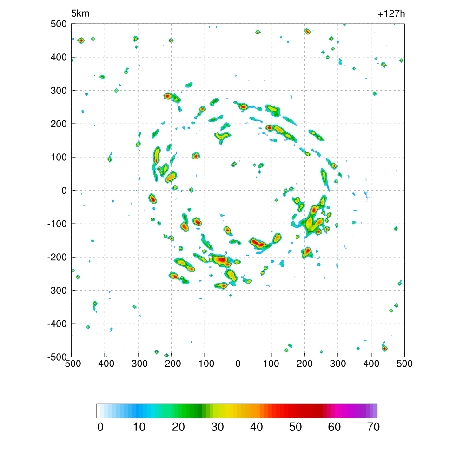Select y-axis tick label -300

[x=57, y=291]
